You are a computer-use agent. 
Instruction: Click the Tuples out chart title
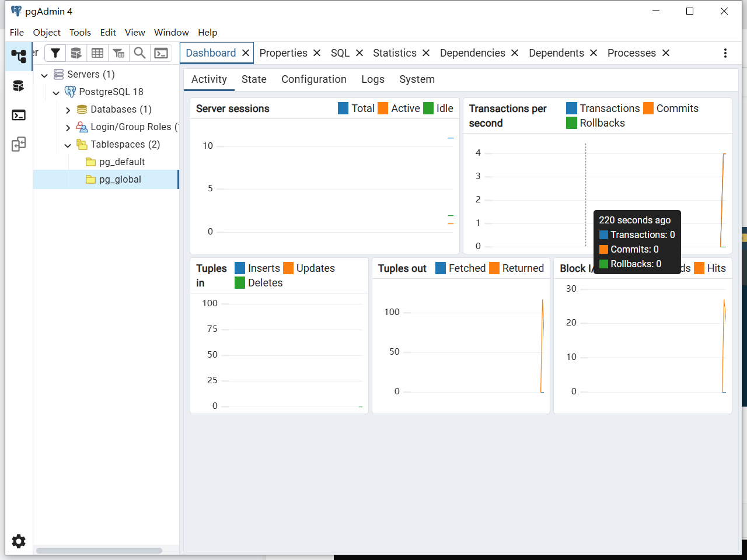pyautogui.click(x=402, y=268)
